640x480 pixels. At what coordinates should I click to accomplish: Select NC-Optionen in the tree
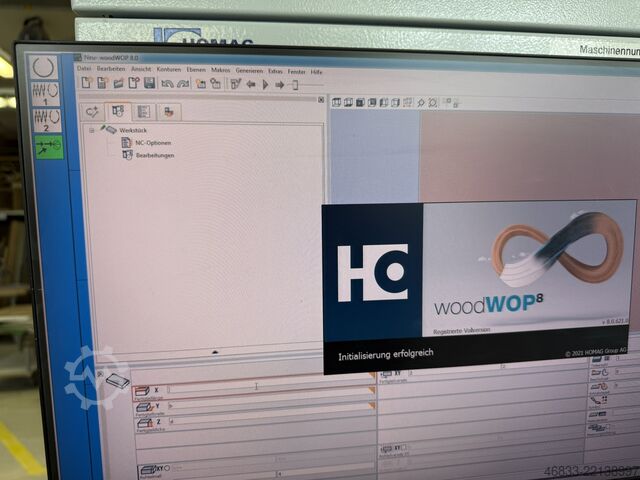(x=153, y=143)
